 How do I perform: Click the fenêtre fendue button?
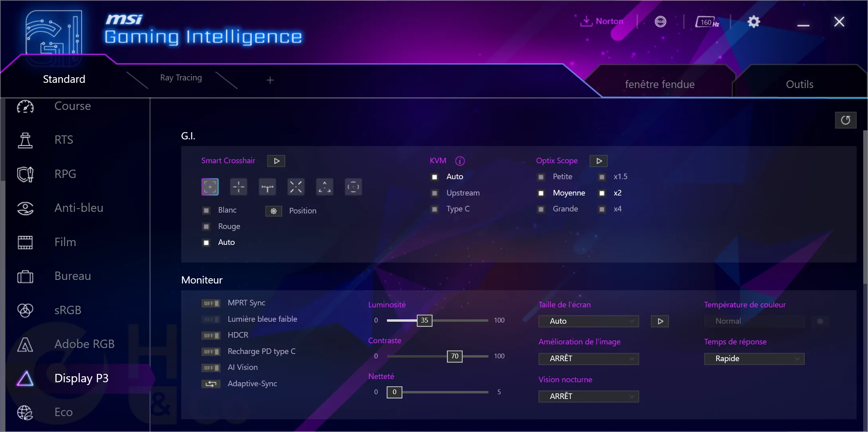pos(659,84)
